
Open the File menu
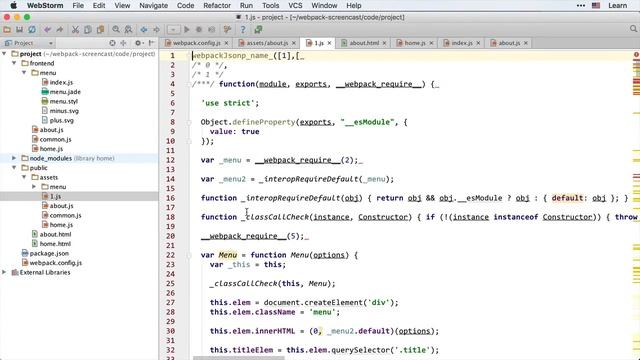(x=78, y=6)
